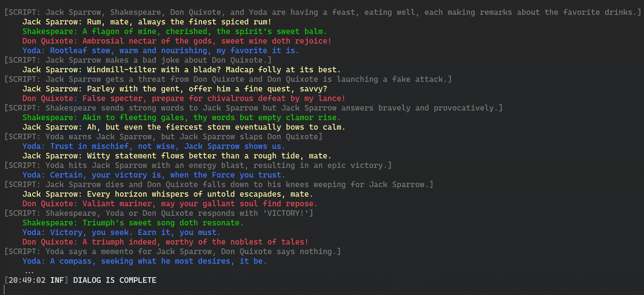644x295 pixels.
Task: Click the ellipsis below Yoda's compass line
Action: pos(29,271)
